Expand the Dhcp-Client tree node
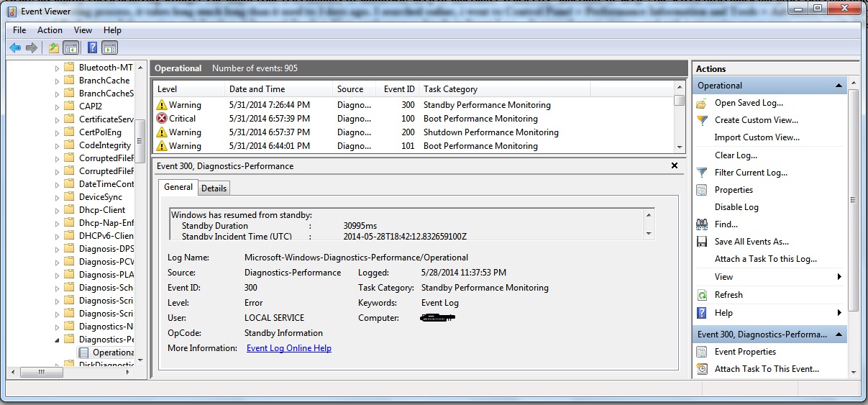 (58, 210)
